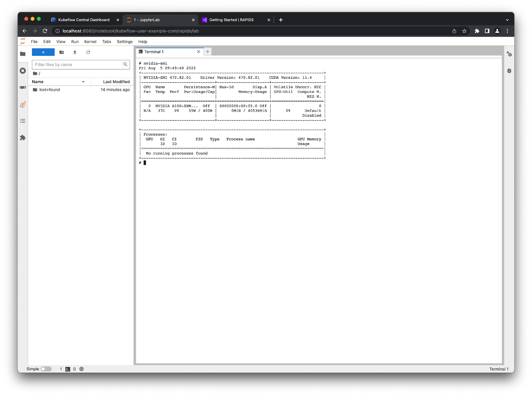Image resolution: width=532 pixels, height=396 pixels.
Task: Click the JupyterLab logo icon
Action: click(23, 42)
